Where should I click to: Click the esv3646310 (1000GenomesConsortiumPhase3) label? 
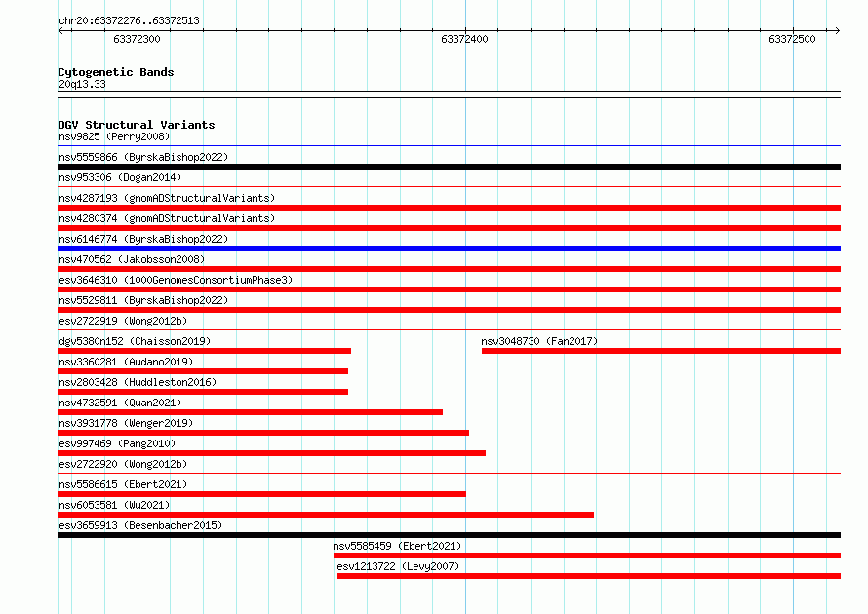[176, 280]
